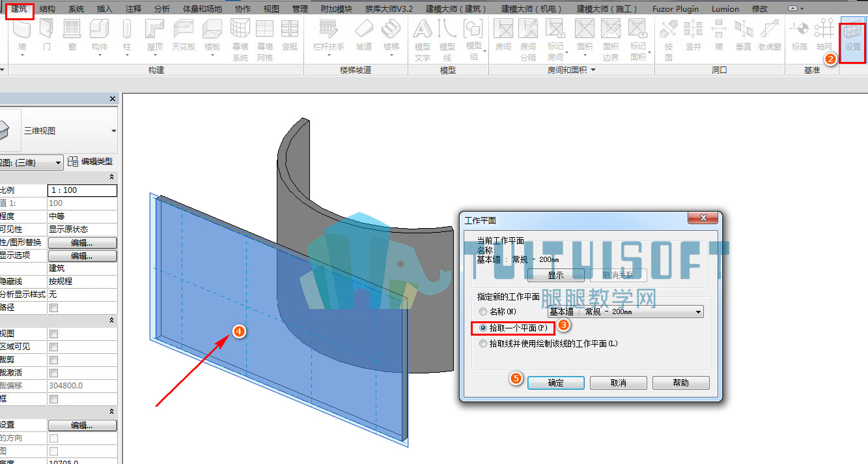Choose the Ramp (坡道) tool
This screenshot has width=868, height=464.
click(x=364, y=34)
